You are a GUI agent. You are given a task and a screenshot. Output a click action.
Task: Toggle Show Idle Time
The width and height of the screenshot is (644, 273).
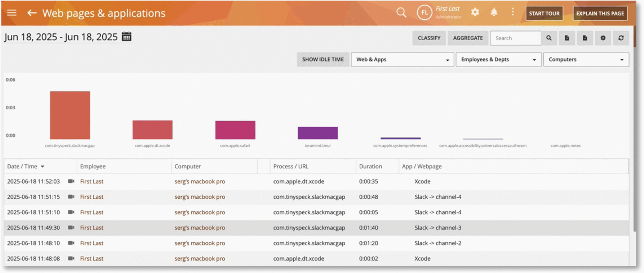[323, 60]
